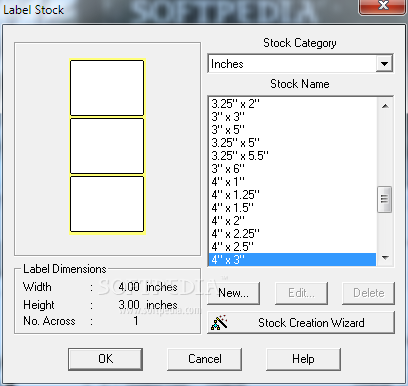
Task: Click the scroll up arrow in Stock Name list
Action: click(385, 106)
